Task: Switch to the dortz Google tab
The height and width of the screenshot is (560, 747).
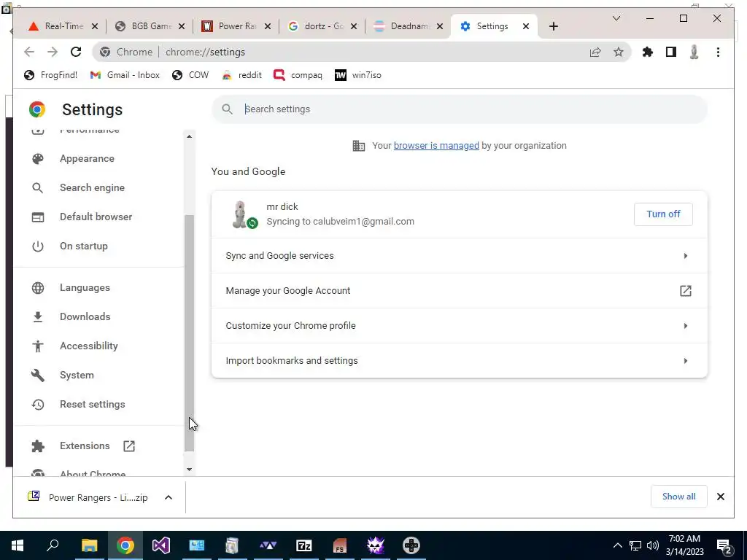Action: 323,26
